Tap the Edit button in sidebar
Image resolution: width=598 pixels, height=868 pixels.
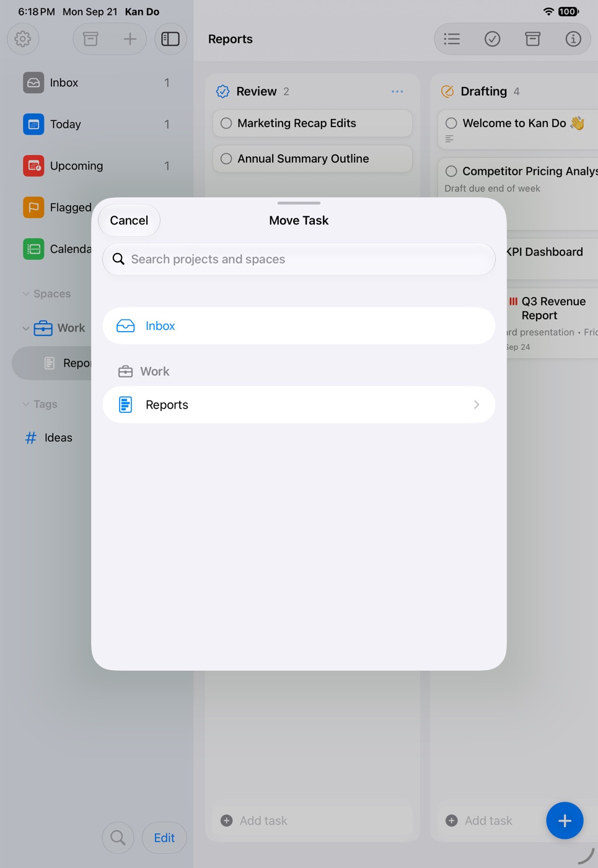pyautogui.click(x=164, y=838)
